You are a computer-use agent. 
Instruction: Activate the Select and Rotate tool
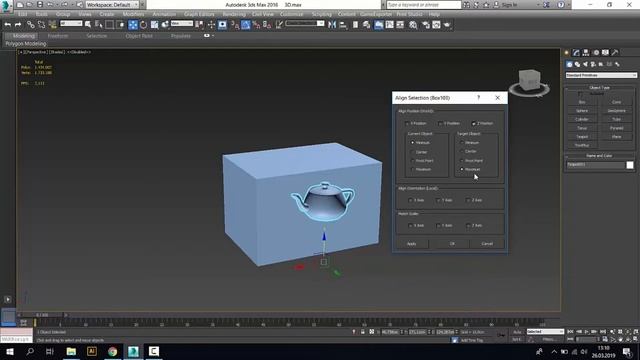coord(143,25)
